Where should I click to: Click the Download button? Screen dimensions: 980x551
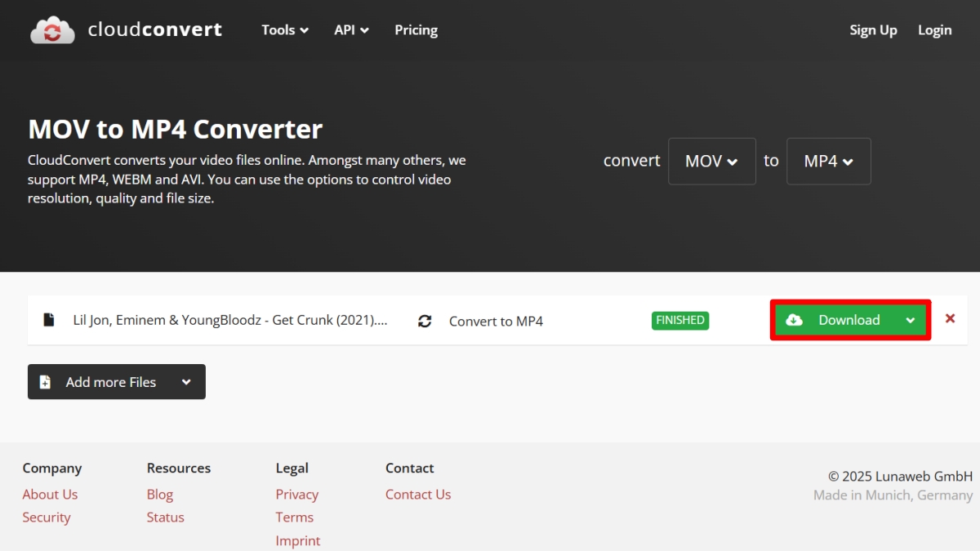point(835,320)
